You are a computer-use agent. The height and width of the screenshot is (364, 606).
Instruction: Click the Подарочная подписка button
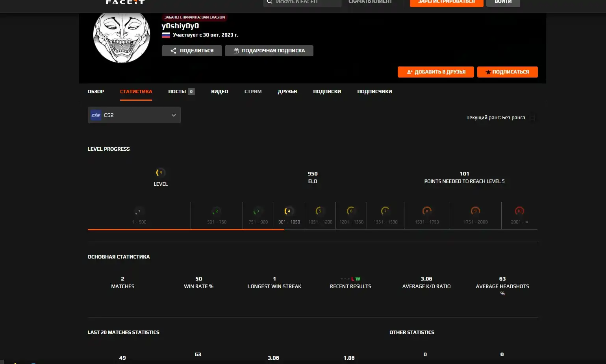tap(269, 51)
